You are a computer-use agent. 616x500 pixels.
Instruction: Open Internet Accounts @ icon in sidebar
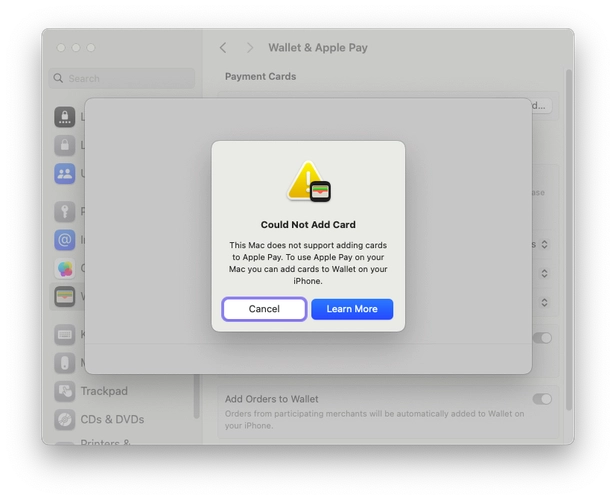pos(65,240)
